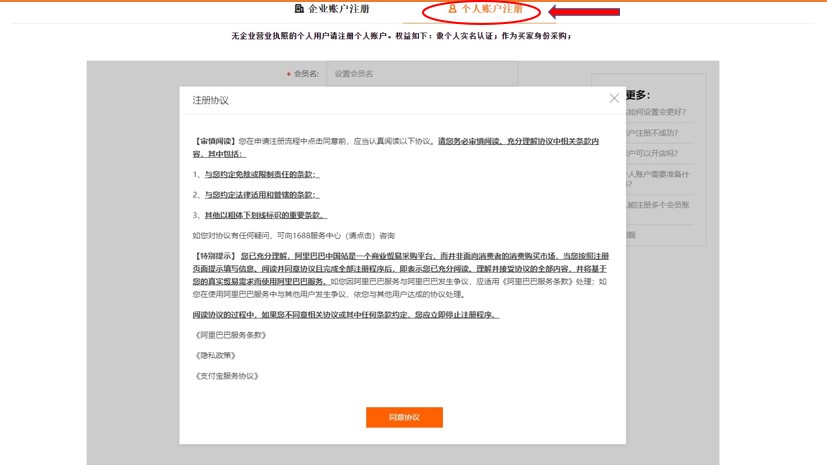Open the 《隐私政策》 link
Viewport: 827px width, 465px height.
[x=215, y=355]
